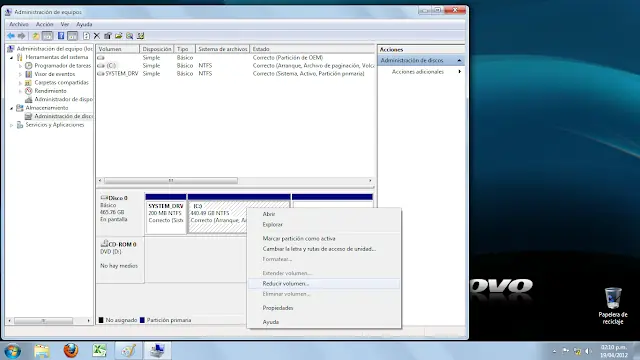640x360 pixels.
Task: Select Programador de tareas clock icon
Action: pyautogui.click(x=29, y=66)
